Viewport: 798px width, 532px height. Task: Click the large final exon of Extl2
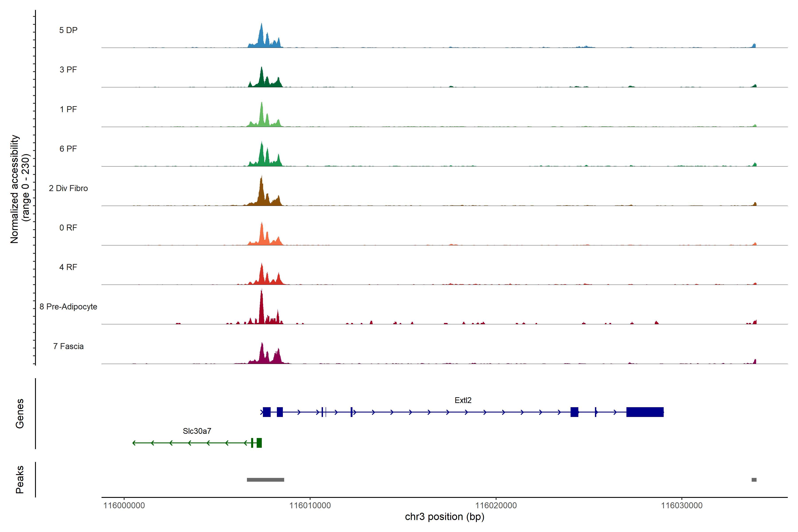(x=645, y=412)
